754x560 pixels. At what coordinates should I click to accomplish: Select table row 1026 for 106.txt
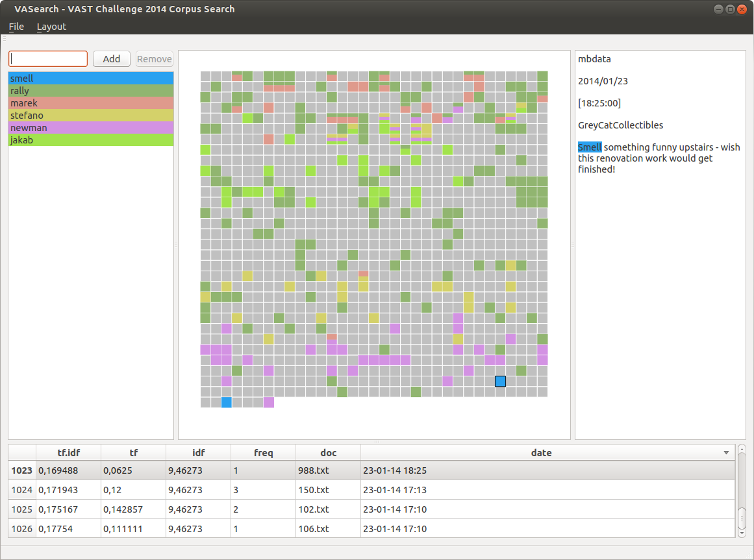371,528
